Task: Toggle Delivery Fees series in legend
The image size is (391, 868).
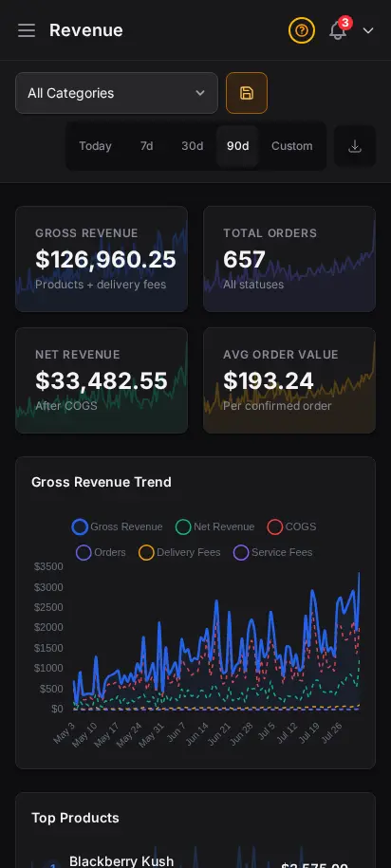Action: (179, 552)
